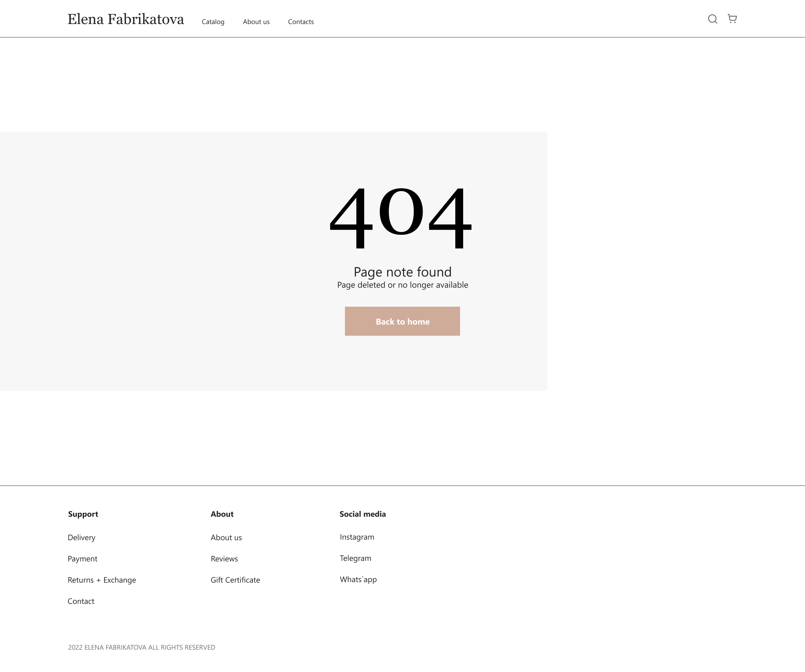Click the Support footer heading

coord(83,514)
